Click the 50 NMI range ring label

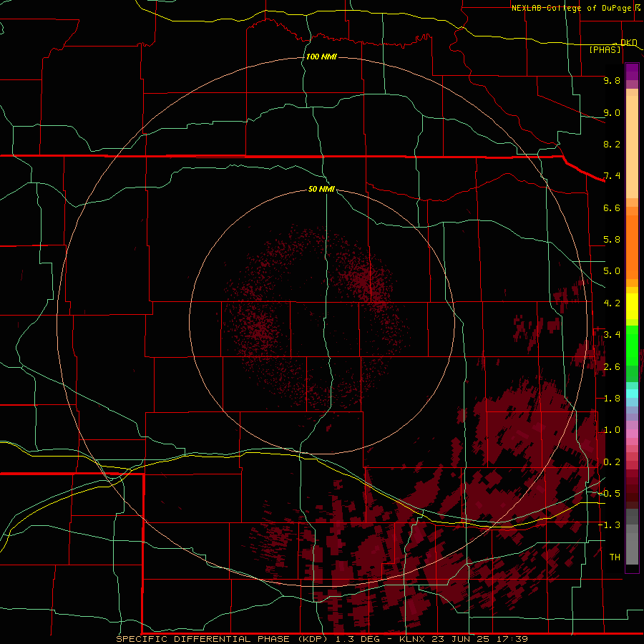[321, 189]
